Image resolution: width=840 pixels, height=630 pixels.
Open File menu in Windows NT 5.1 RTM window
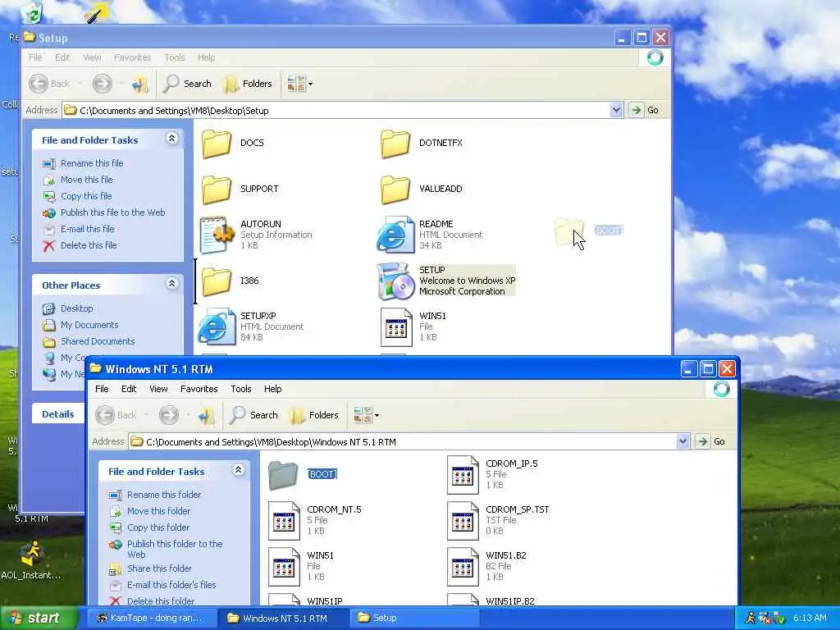pyautogui.click(x=102, y=389)
